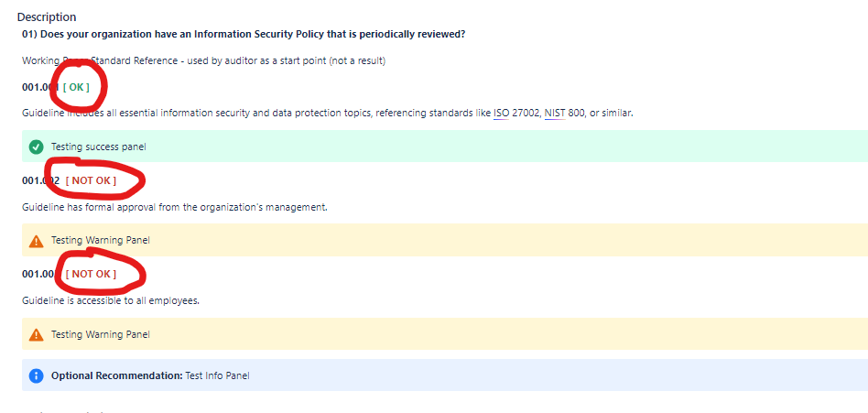868x413 pixels.
Task: Click the second Testing Warning Panel text
Action: coord(100,334)
